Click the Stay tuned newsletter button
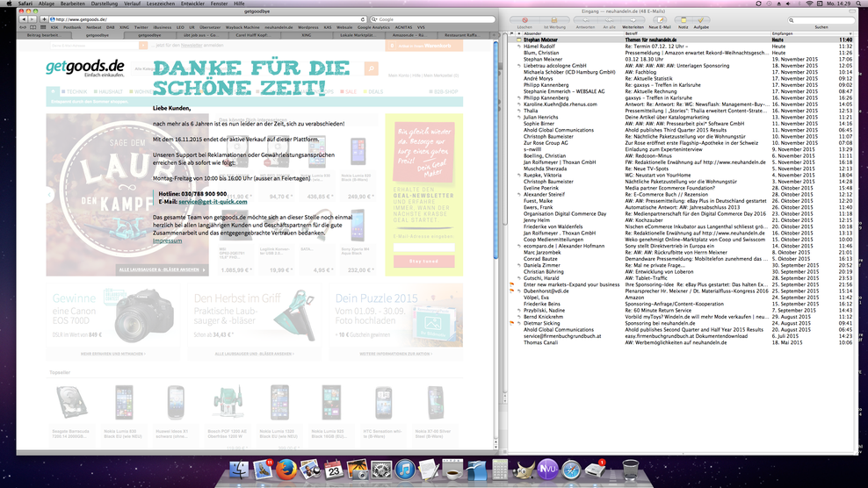Screen dimensions: 868x488 [424, 261]
